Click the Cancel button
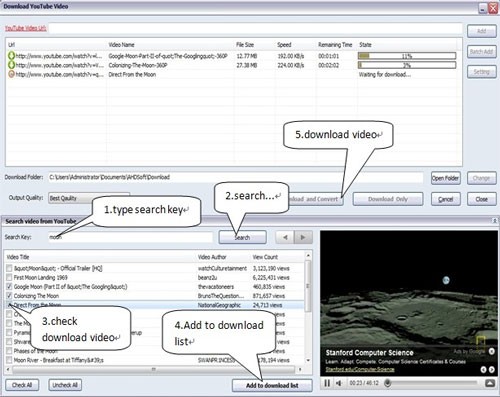 [x=446, y=199]
